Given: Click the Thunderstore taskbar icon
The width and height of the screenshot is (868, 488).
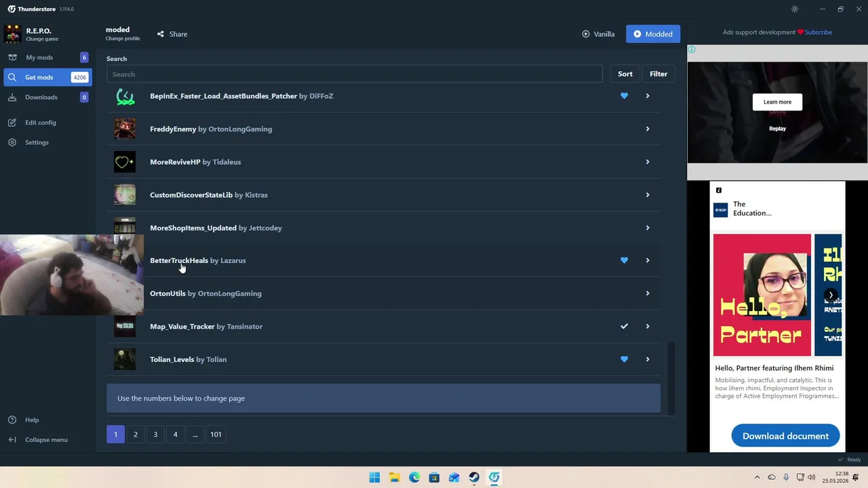Looking at the screenshot, I should click(x=494, y=477).
